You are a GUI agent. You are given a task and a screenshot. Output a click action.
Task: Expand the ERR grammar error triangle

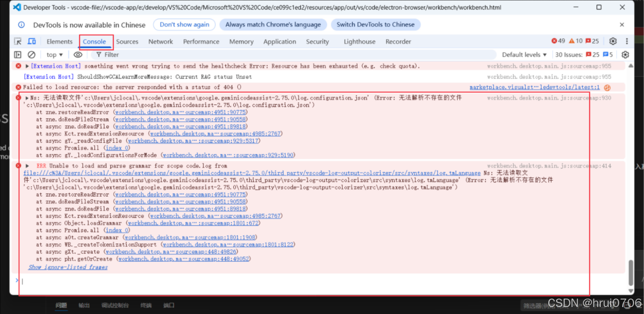(27, 166)
